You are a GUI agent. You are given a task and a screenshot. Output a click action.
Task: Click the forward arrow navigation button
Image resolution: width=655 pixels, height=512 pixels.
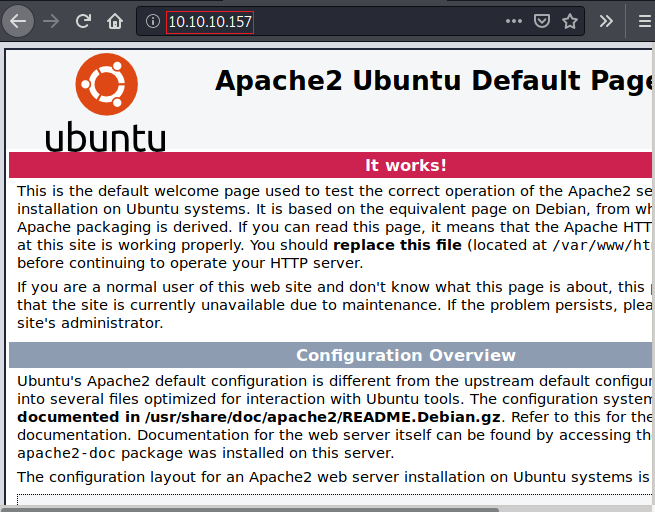pos(51,21)
